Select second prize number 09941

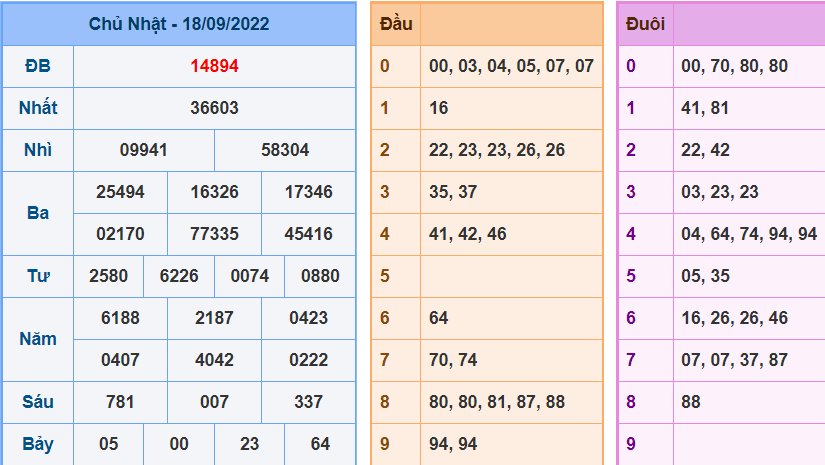tap(144, 150)
